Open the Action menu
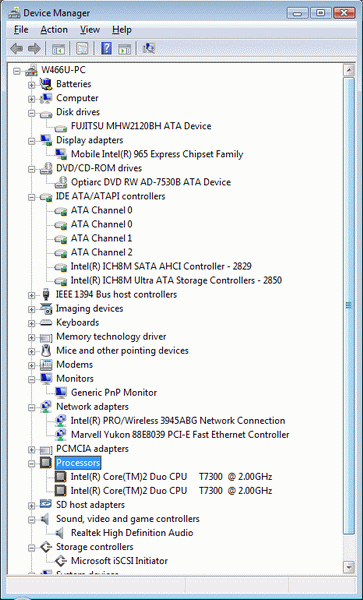The image size is (363, 600). pyautogui.click(x=54, y=30)
